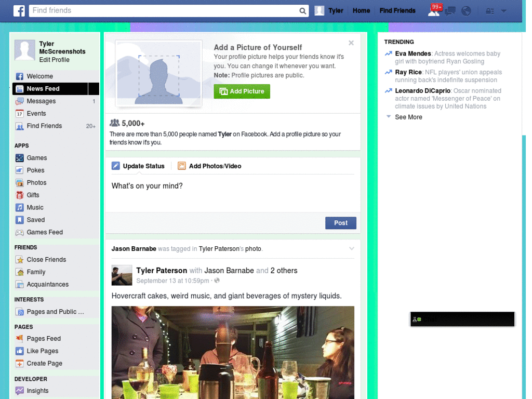Click the Pokes icon
Viewport: 532px width, 399px height.
(20, 170)
